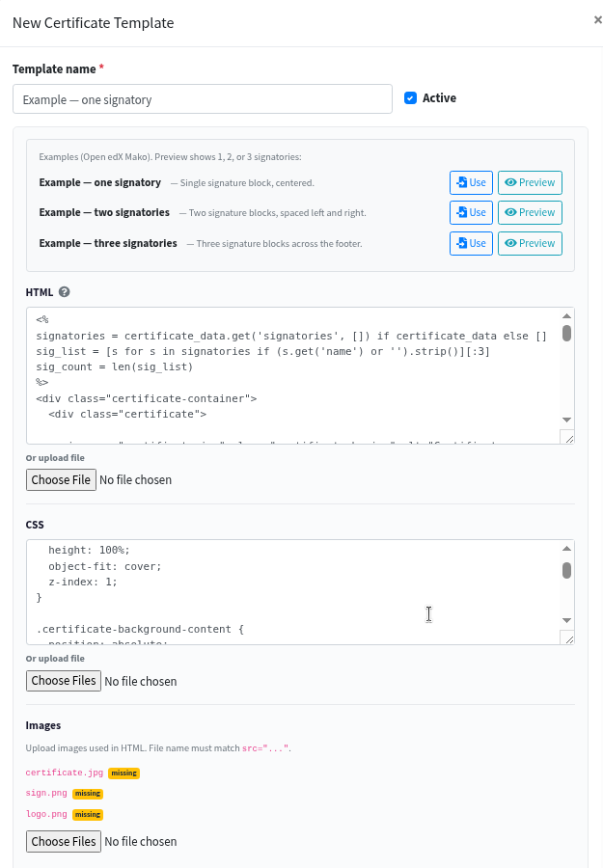The image size is (603, 868).
Task: Click the 'Two signature blocks, spaced left and right.' text
Action: click(x=278, y=213)
